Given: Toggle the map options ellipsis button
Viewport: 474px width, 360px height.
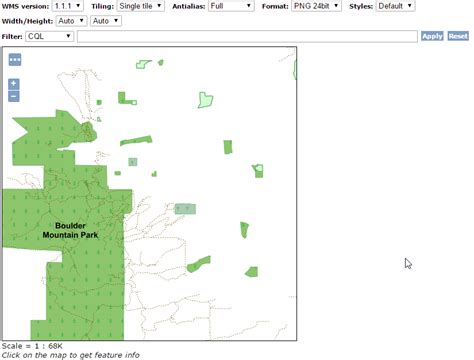Looking at the screenshot, I should [x=15, y=60].
